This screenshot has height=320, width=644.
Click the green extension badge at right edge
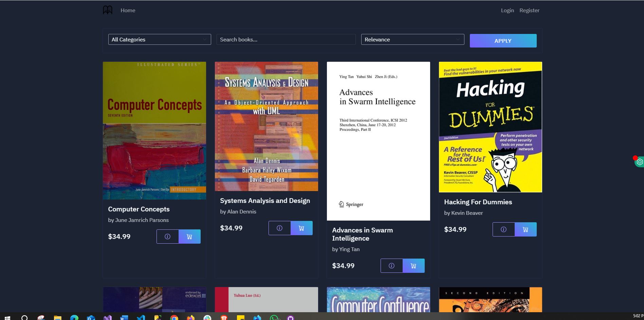(x=639, y=162)
